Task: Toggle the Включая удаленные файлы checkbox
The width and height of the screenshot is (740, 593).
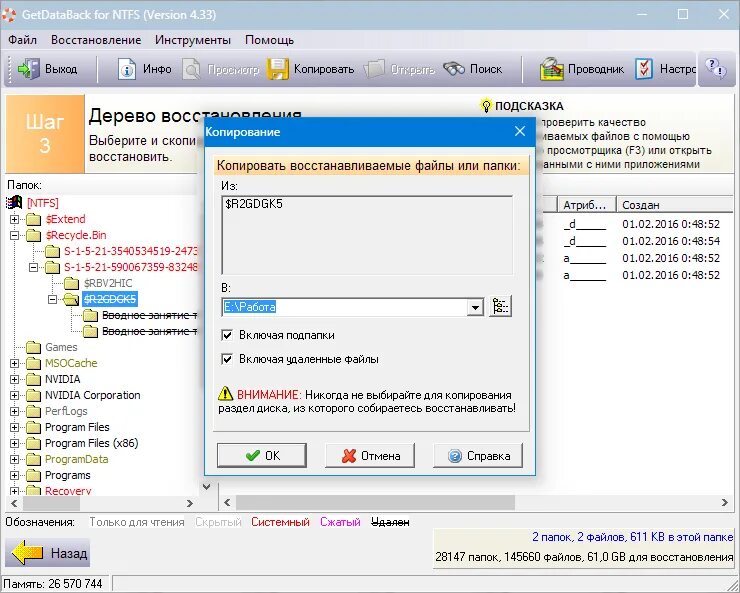Action: click(227, 359)
